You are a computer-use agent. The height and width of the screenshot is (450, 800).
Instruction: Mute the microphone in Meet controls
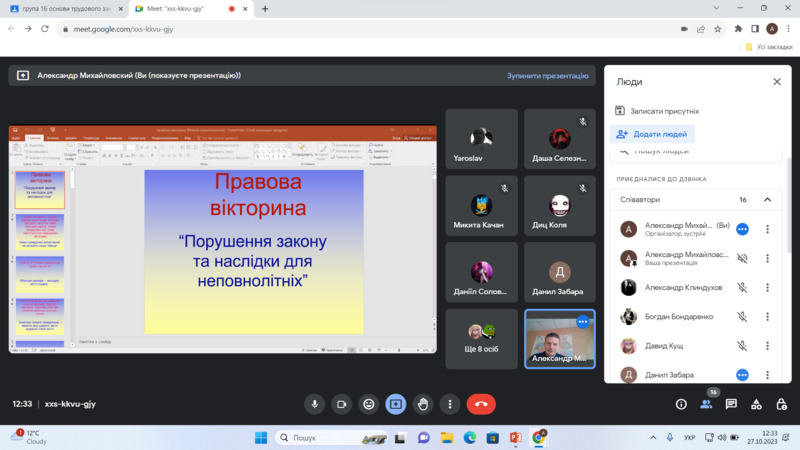[x=315, y=404]
